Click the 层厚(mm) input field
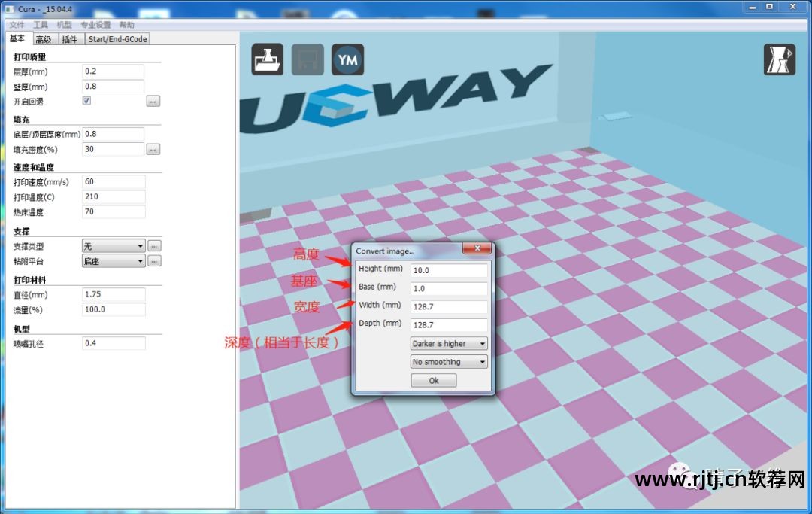Viewport: 812px width, 514px height. [x=113, y=71]
